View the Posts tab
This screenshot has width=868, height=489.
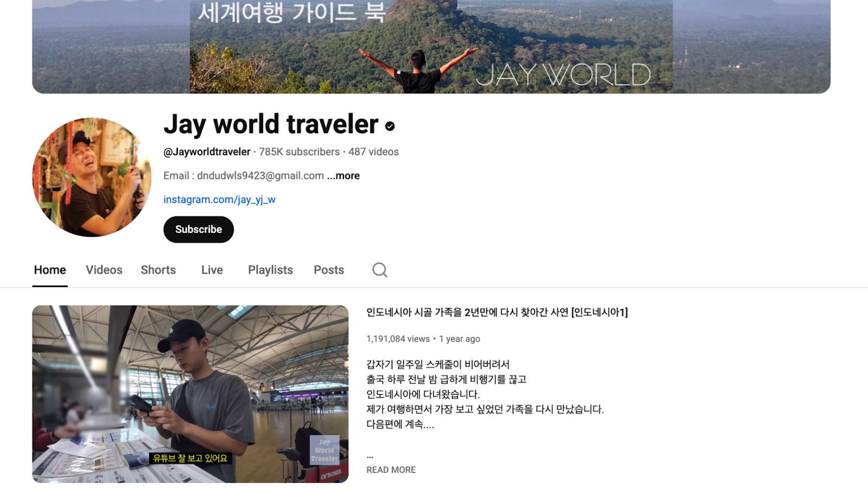coord(329,270)
